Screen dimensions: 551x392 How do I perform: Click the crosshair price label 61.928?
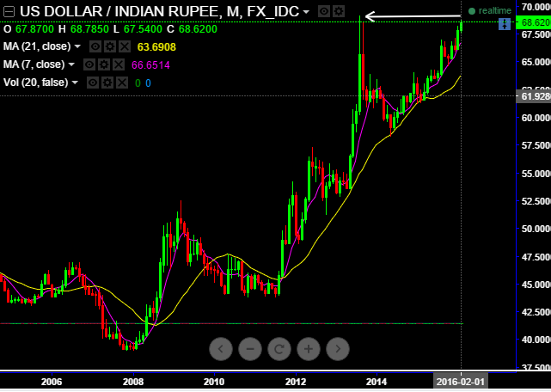click(533, 96)
